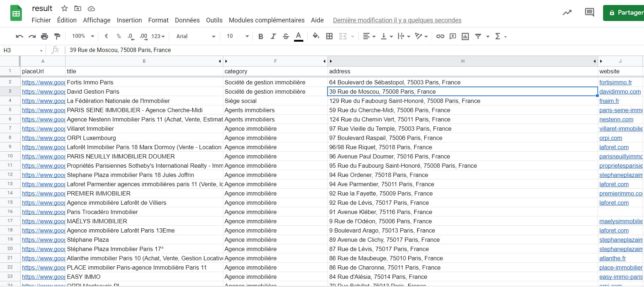
Task: Open the Édition menu
Action: [67, 20]
